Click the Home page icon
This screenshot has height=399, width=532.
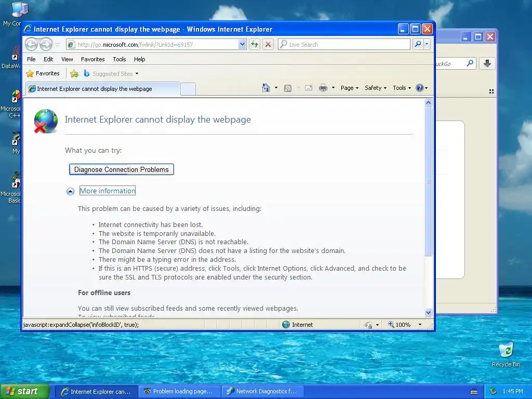click(265, 88)
